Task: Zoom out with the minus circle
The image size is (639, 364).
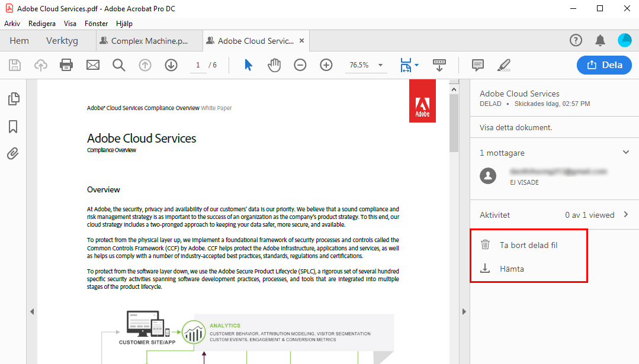Action: coord(300,65)
